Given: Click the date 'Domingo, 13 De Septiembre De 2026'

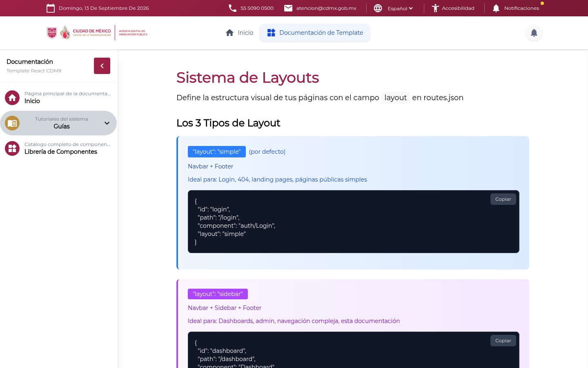Looking at the screenshot, I should click(x=104, y=8).
